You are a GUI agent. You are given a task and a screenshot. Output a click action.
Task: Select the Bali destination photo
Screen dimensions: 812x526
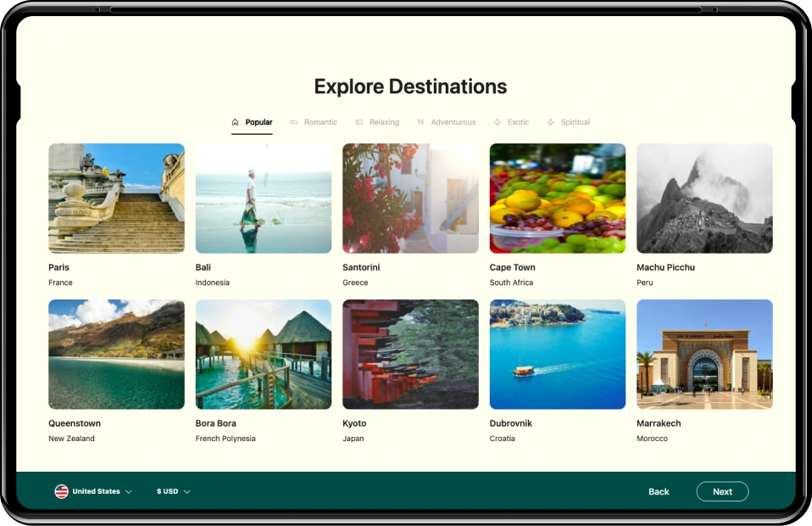[263, 198]
